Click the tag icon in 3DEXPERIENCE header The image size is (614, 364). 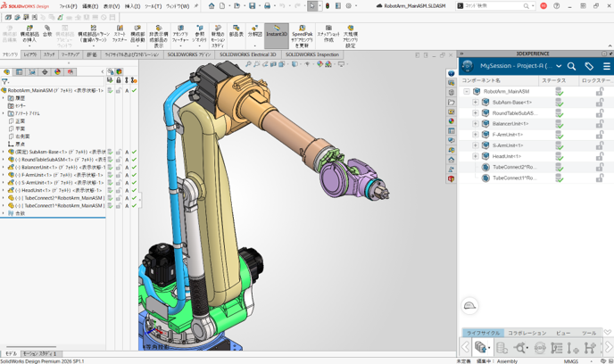[589, 66]
